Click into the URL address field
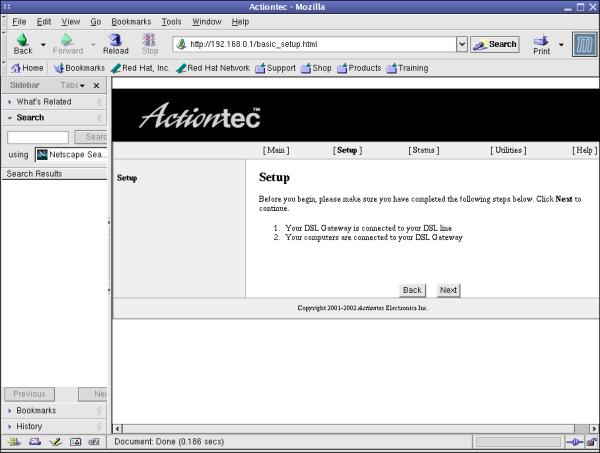600x453 pixels. tap(315, 44)
